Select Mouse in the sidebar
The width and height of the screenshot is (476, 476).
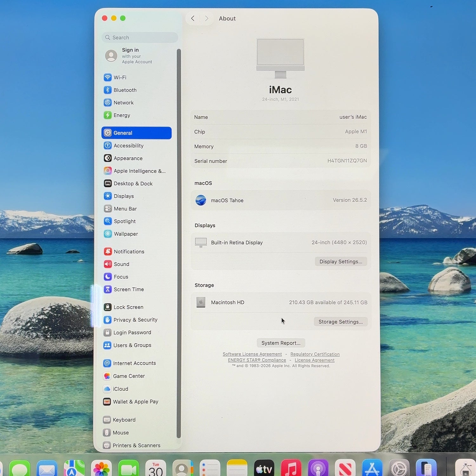(136, 433)
